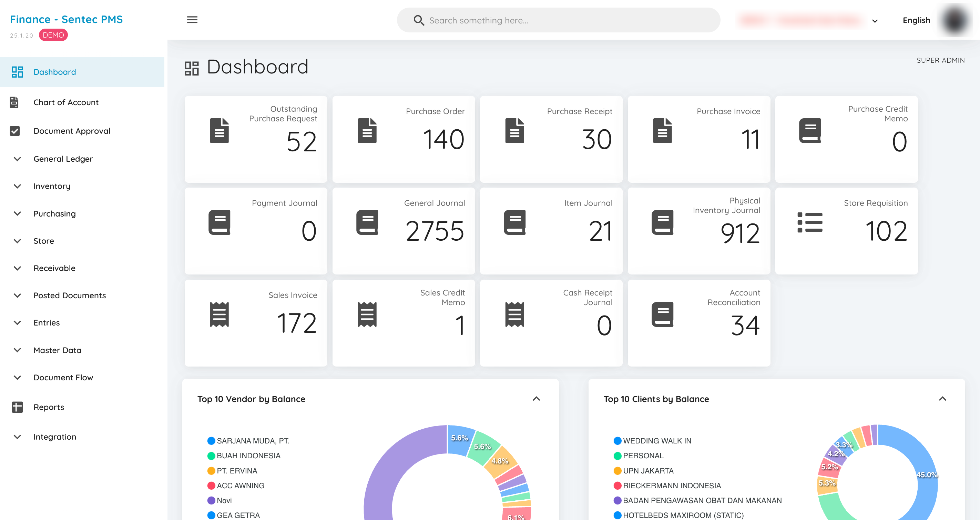Image resolution: width=980 pixels, height=520 pixels.
Task: Toggle the PT. ERVINA legend entry
Action: (232, 470)
